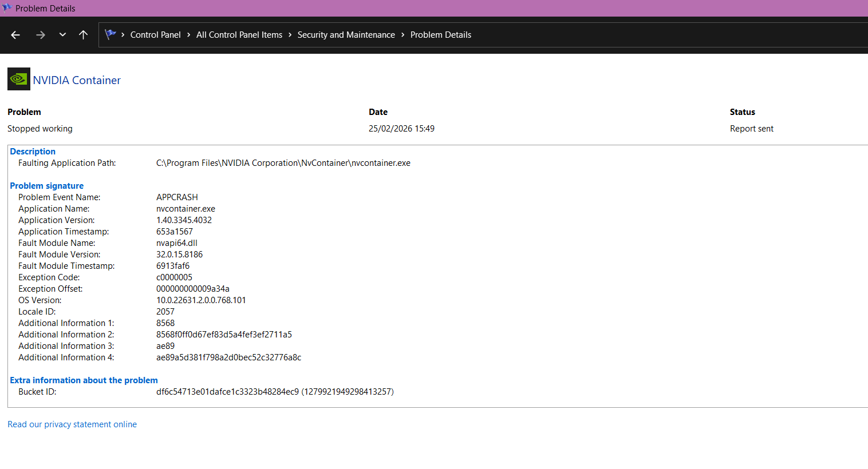Expand chevron after Control Panel breadcrumb
The width and height of the screenshot is (868, 469).
click(188, 35)
